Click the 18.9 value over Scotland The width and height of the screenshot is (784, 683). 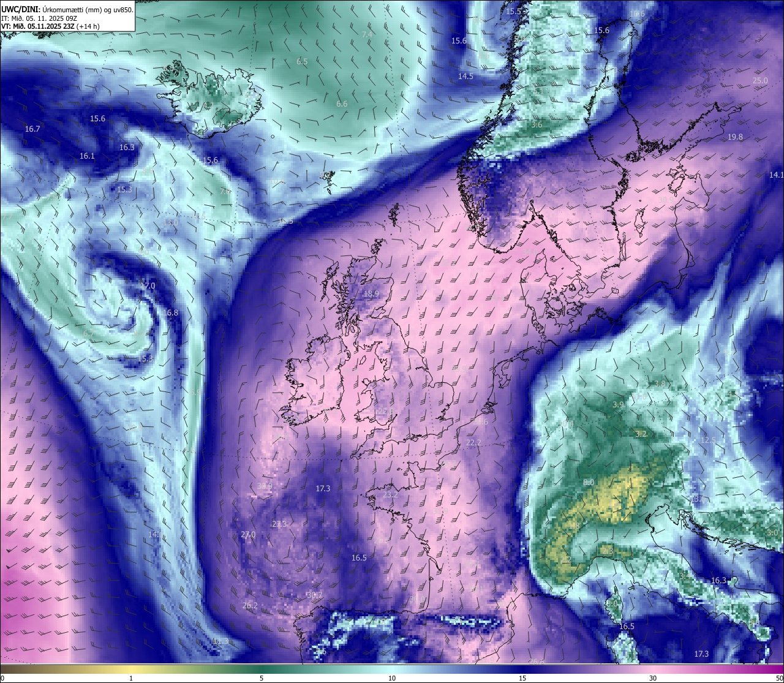click(x=371, y=293)
